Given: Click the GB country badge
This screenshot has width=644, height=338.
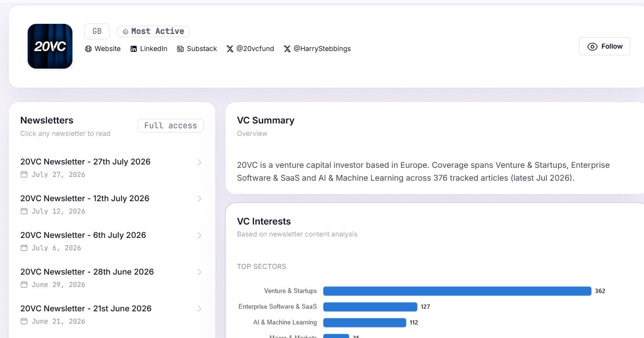Looking at the screenshot, I should [97, 31].
